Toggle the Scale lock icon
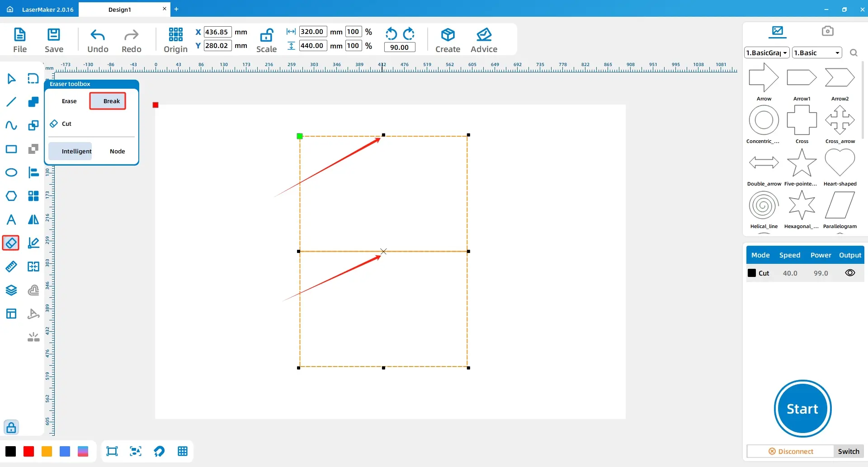Image resolution: width=868 pixels, height=467 pixels. tap(266, 35)
